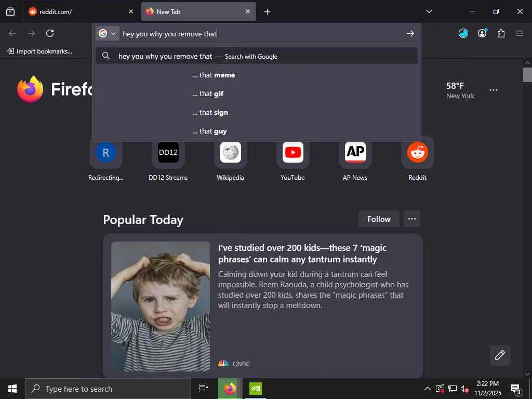Follow the Popular Today section

tap(379, 219)
